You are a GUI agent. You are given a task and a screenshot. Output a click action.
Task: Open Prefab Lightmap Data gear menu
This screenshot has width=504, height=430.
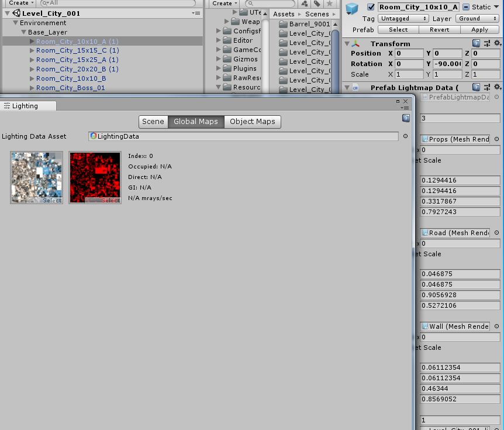tap(497, 87)
